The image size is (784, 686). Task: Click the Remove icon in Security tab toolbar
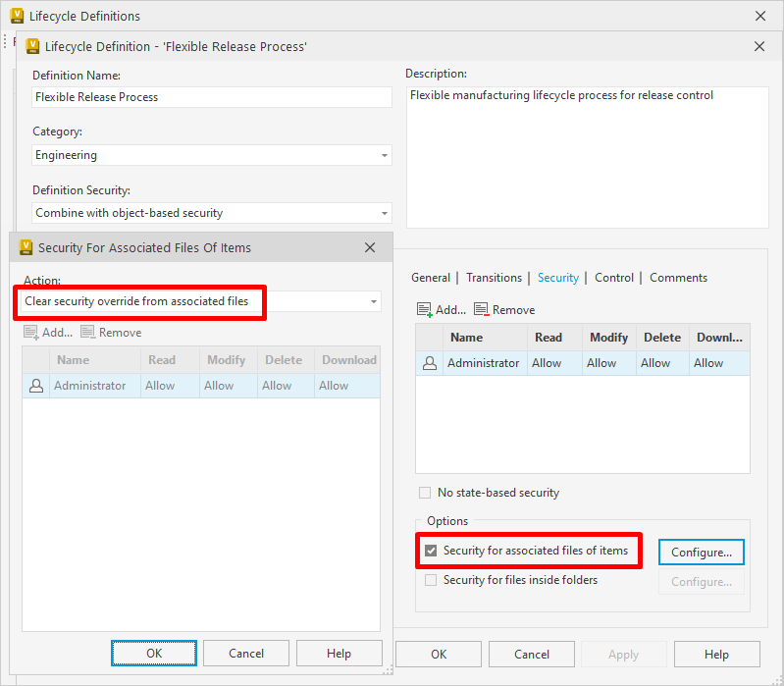pyautogui.click(x=481, y=309)
